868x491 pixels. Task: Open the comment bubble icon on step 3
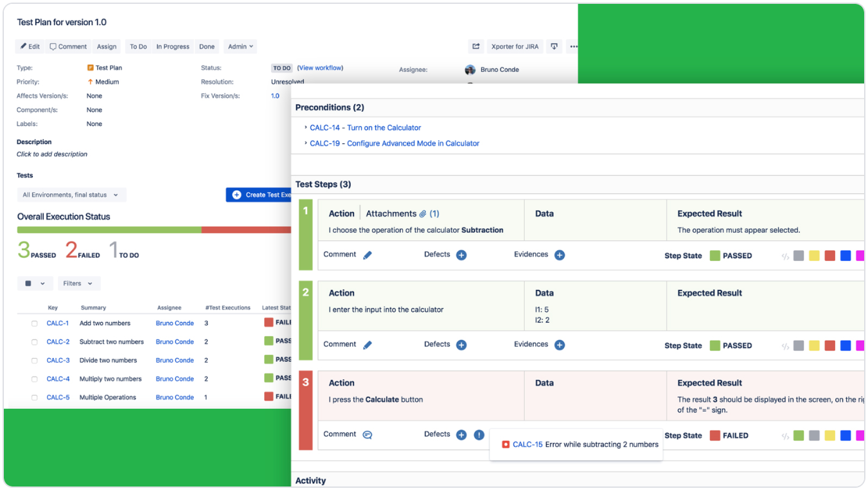[x=367, y=434]
